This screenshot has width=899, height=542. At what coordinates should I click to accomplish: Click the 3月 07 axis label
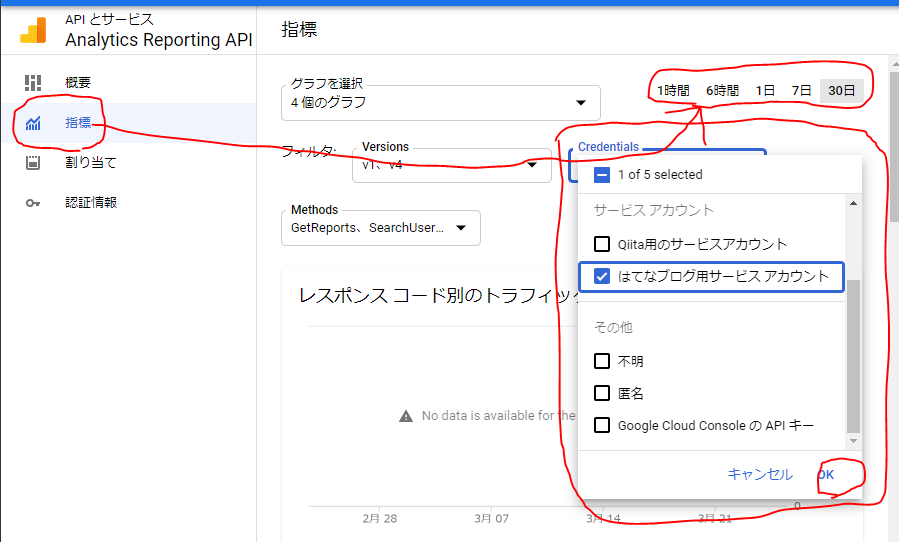(491, 518)
